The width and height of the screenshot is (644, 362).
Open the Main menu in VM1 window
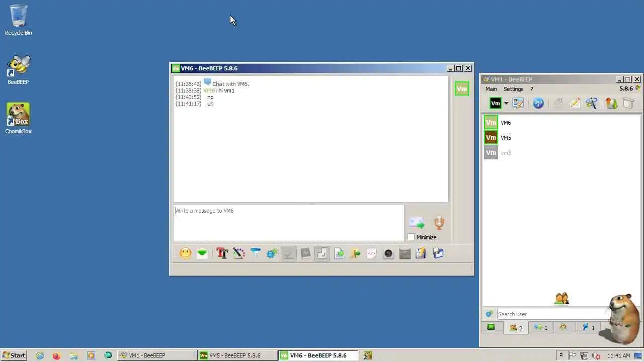491,89
